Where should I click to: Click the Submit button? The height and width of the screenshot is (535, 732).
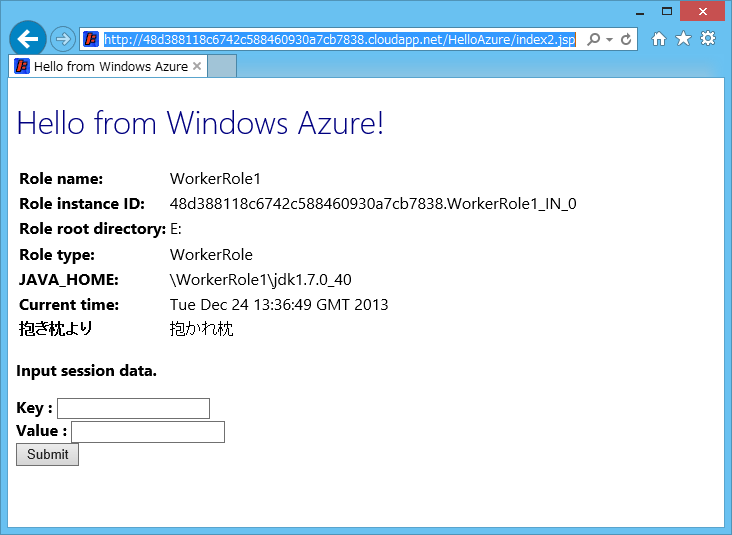[48, 454]
